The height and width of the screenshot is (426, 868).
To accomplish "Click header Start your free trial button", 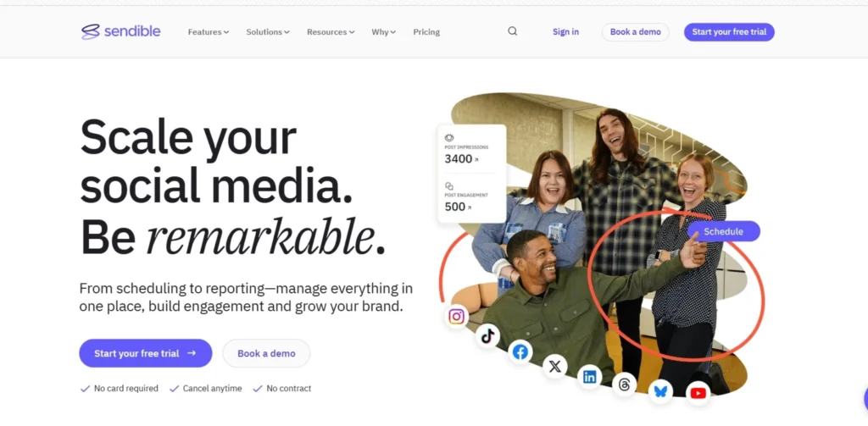I will coord(729,32).
